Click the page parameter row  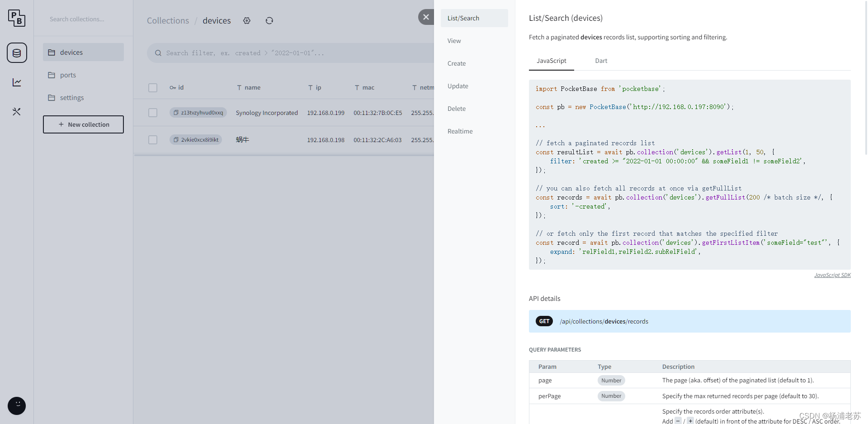(690, 381)
